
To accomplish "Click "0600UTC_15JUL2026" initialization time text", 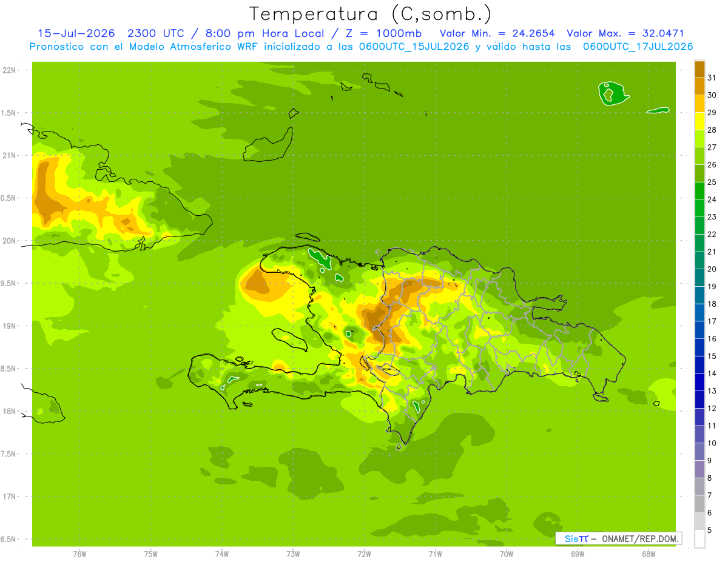I will tap(414, 47).
